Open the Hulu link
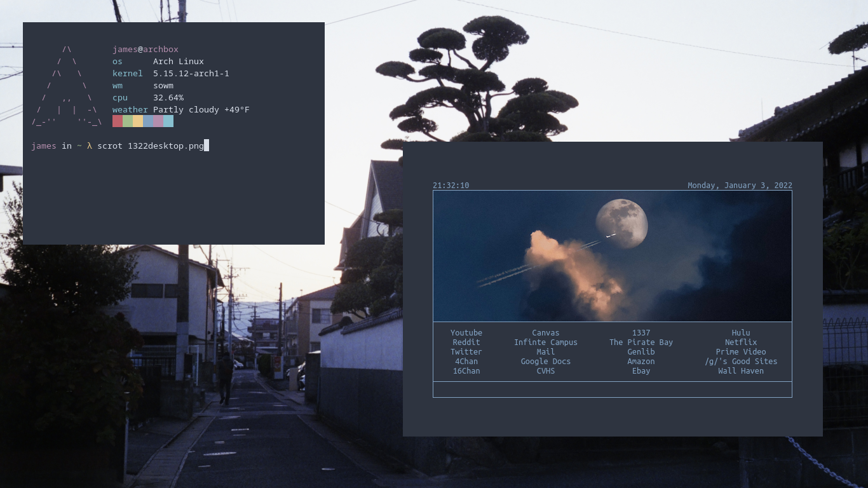 coord(740,332)
